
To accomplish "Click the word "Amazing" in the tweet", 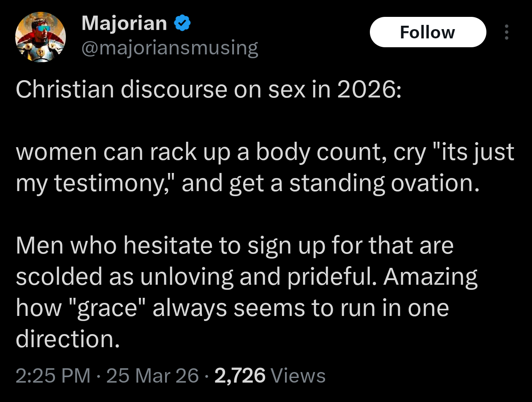I will [430, 277].
